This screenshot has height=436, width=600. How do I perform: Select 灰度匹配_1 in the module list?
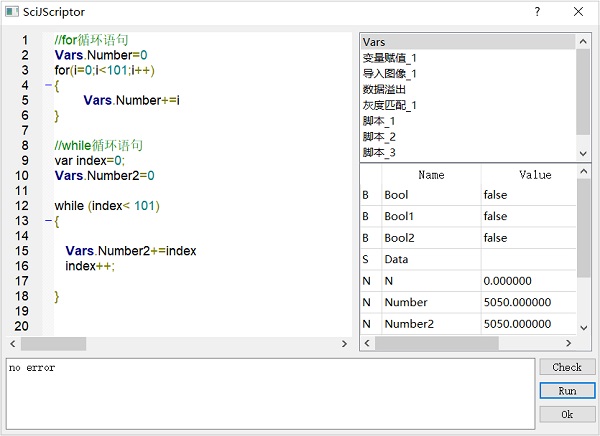click(468, 105)
